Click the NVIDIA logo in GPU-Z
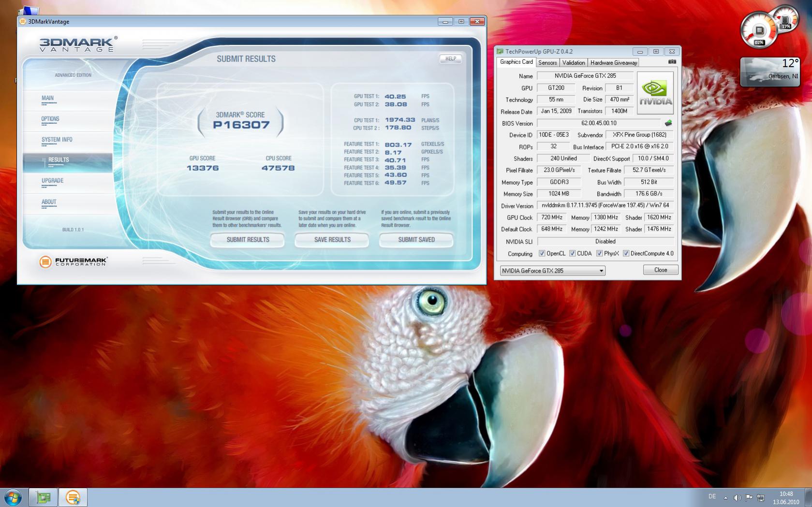The height and width of the screenshot is (507, 812). 655,93
